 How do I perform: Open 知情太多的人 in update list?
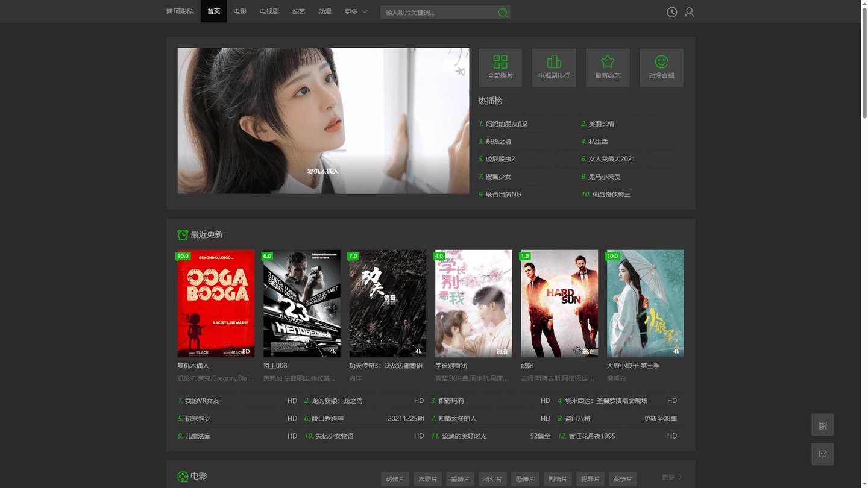pyautogui.click(x=457, y=418)
